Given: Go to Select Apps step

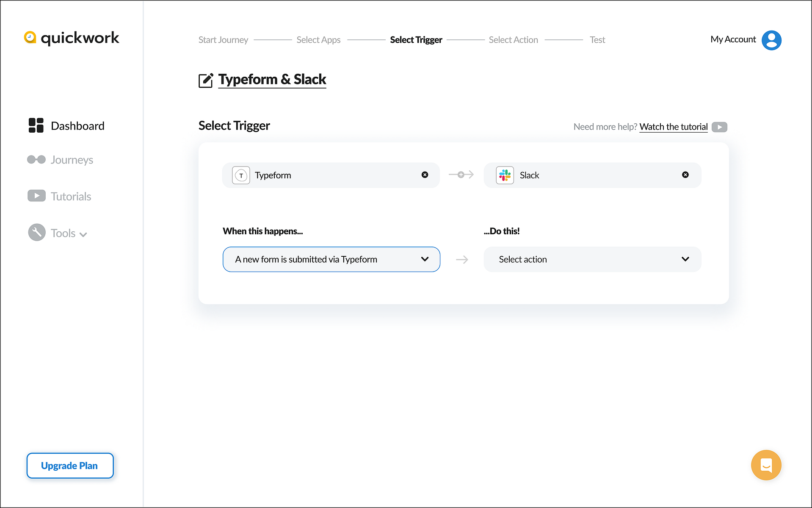Looking at the screenshot, I should pyautogui.click(x=318, y=40).
